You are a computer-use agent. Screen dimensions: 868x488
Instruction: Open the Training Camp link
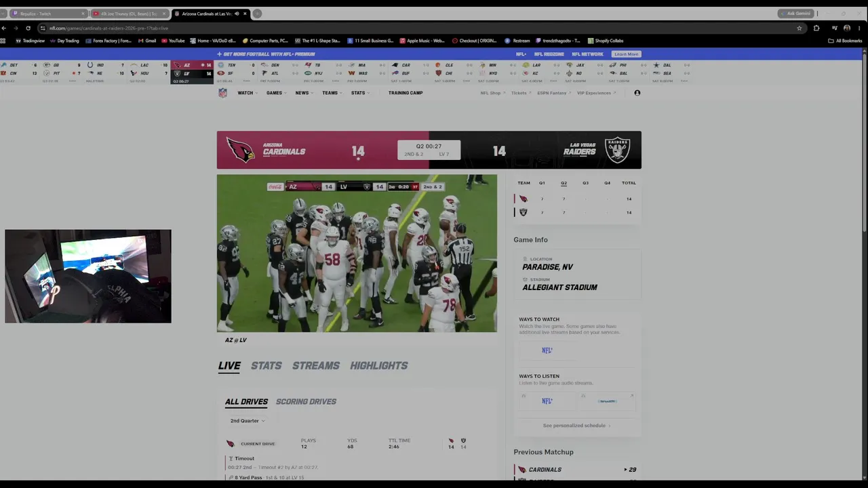point(406,93)
